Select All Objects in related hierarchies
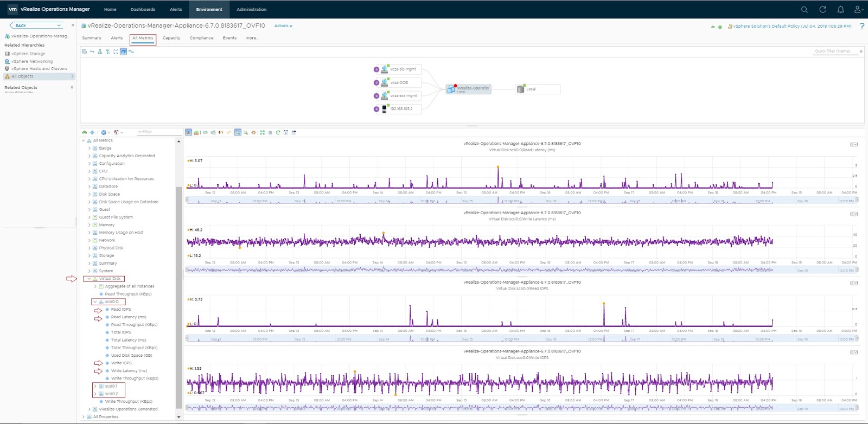This screenshot has height=424, width=868. (38, 76)
